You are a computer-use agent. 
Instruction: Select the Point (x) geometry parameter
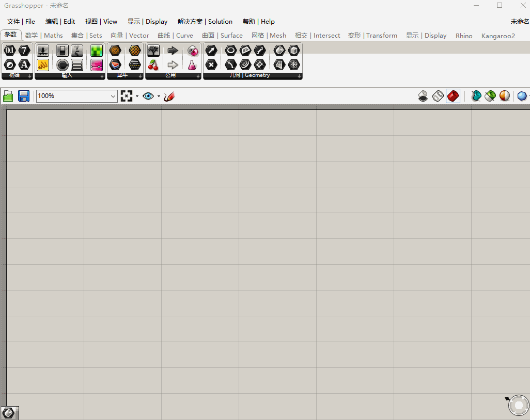(x=211, y=65)
